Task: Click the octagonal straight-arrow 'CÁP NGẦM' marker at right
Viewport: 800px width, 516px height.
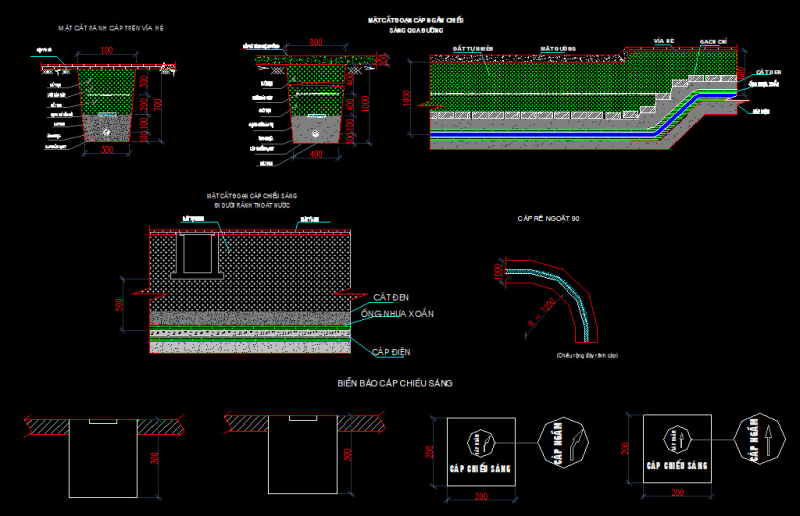Action: point(757,442)
